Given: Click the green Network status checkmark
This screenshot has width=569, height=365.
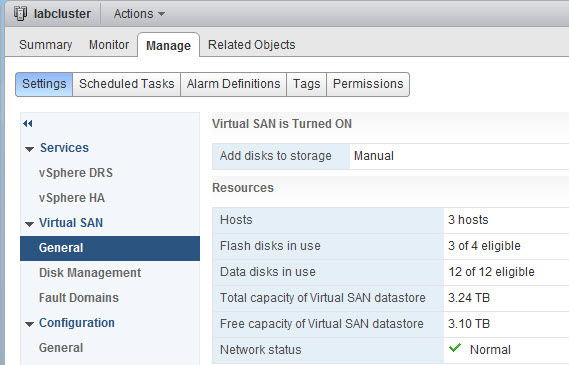Looking at the screenshot, I should (455, 348).
